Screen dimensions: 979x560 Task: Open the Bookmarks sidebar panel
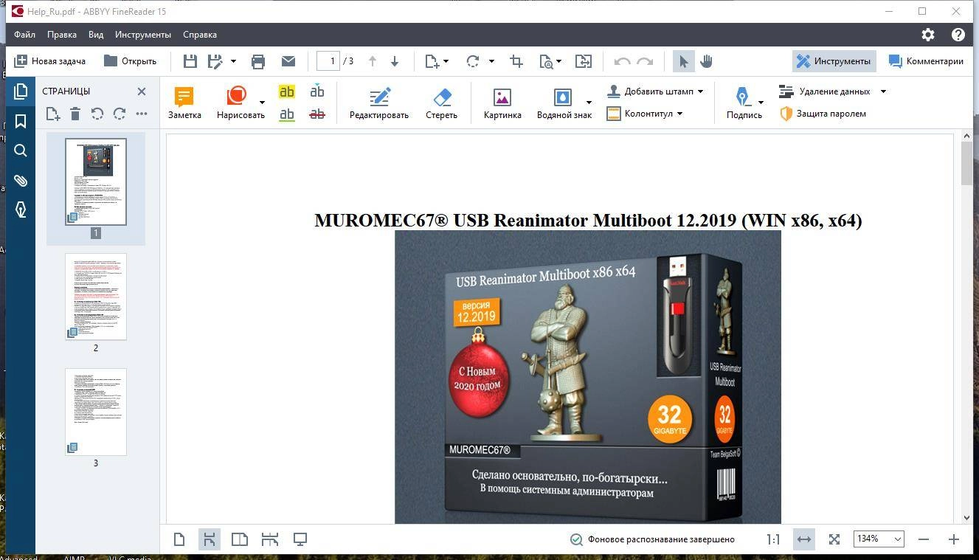tap(21, 121)
